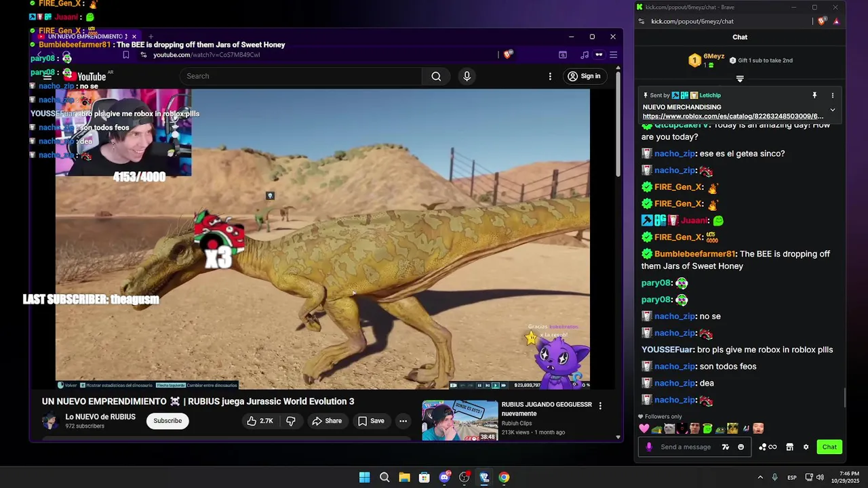This screenshot has height=488, width=868.
Task: Insert the pink heart emote
Action: 644,428
